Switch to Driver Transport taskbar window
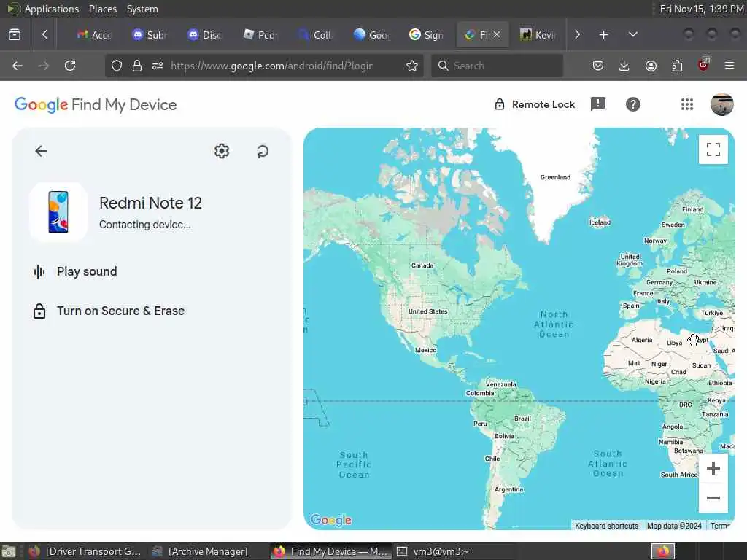 click(x=85, y=551)
